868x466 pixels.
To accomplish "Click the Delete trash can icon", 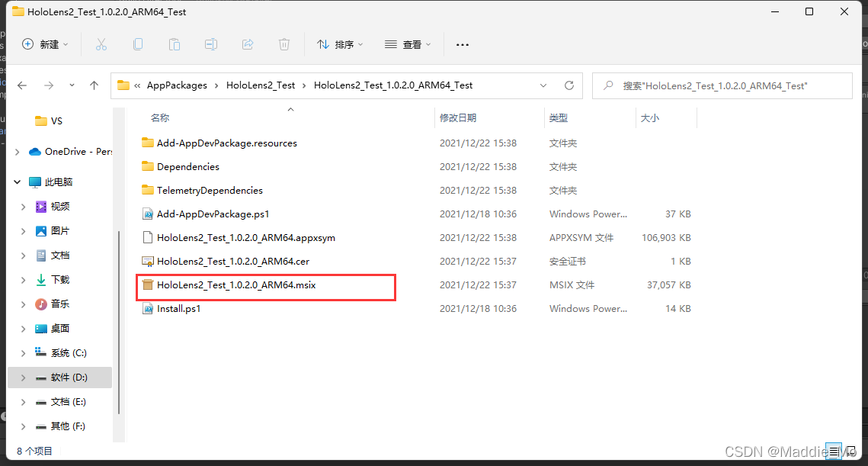I will [x=284, y=44].
